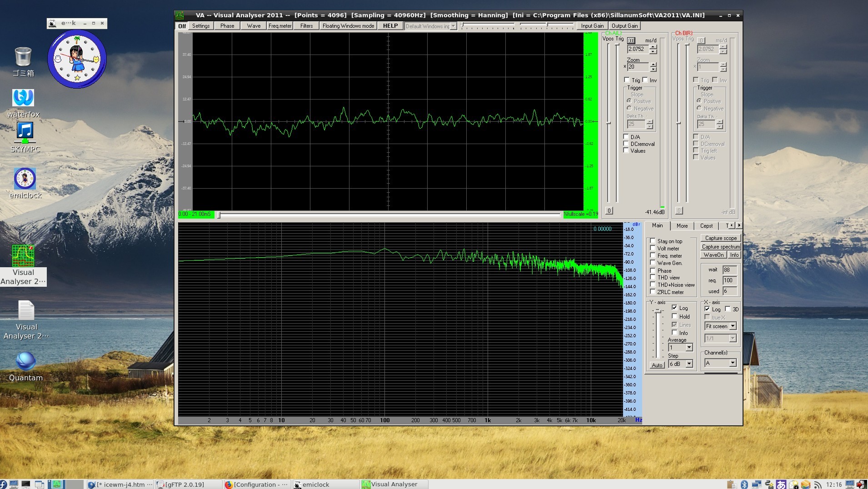Click the Visual Analyser title bar icon
Screen dimensions: 868x489
(x=180, y=15)
